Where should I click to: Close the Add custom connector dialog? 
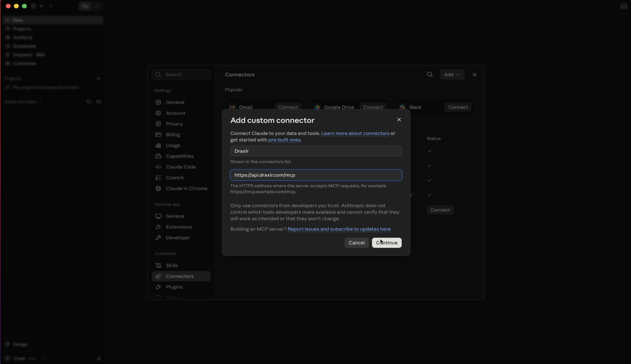(x=399, y=119)
